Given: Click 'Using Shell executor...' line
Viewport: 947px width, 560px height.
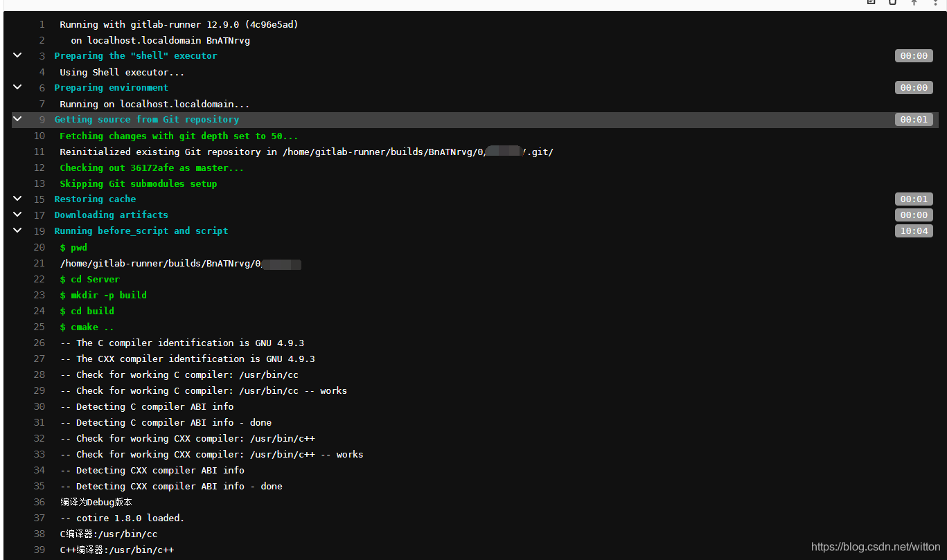Looking at the screenshot, I should point(122,72).
